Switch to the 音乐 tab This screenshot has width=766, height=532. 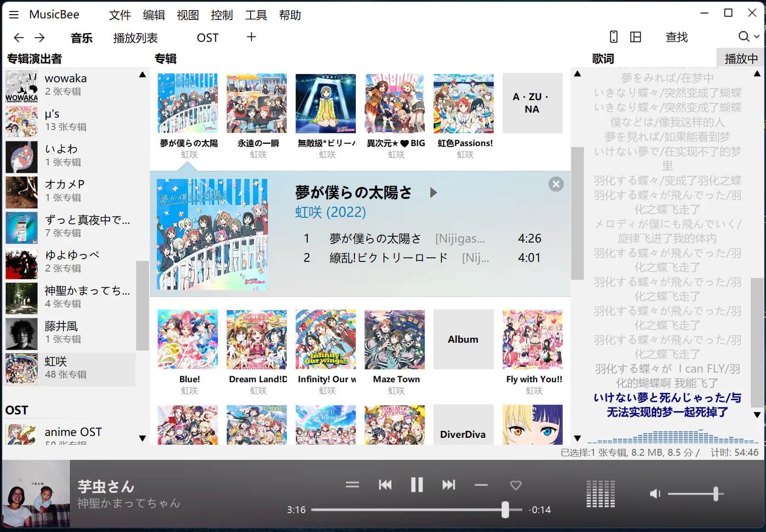(x=82, y=38)
